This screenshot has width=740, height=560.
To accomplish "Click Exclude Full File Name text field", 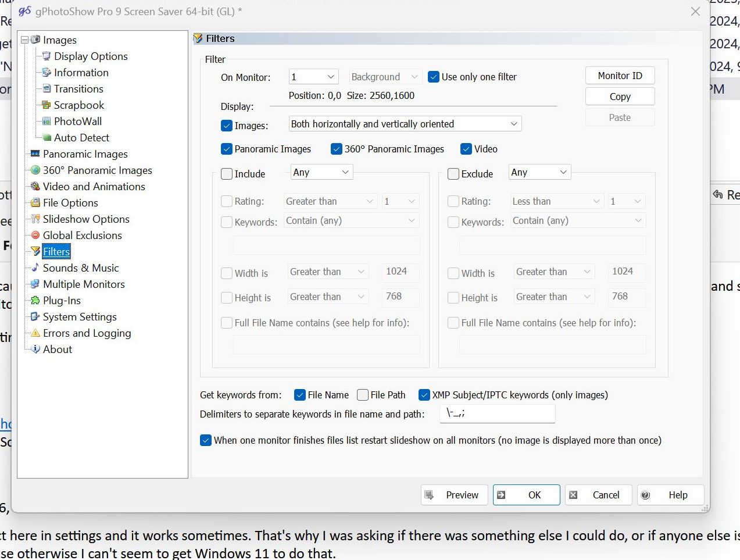I will (x=553, y=345).
